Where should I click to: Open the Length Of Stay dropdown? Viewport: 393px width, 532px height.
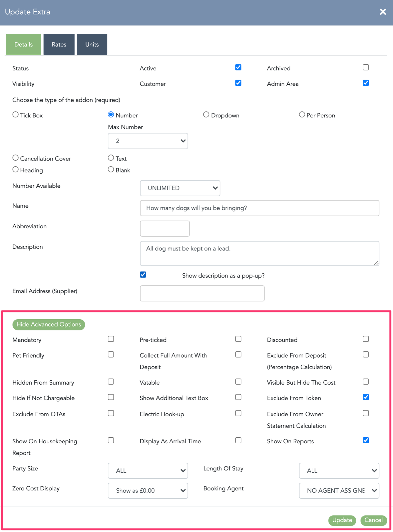pos(339,471)
